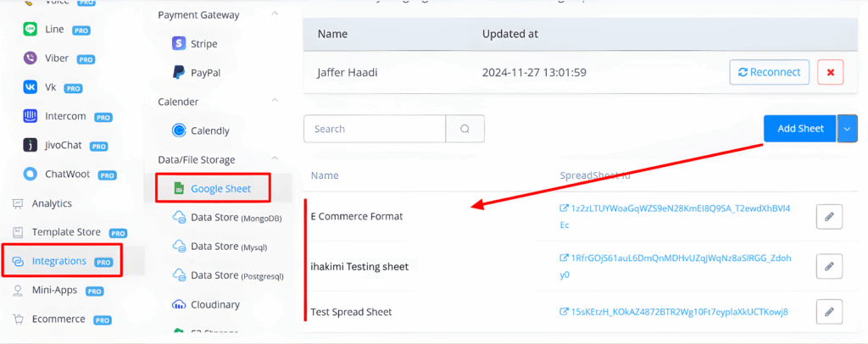Select the Calendly integration icon
The image size is (868, 344).
tap(179, 130)
